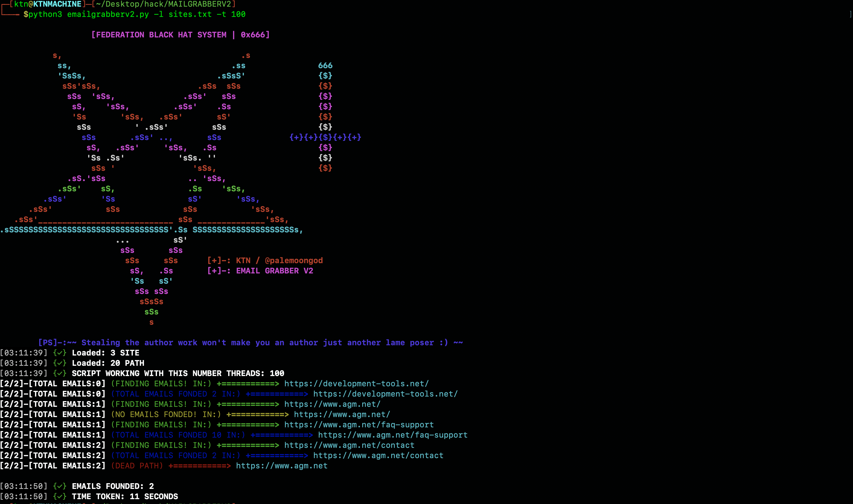Click the ~/Desktop/hack/MAILGRABBERV2 path in prompt
Image resolution: width=853 pixels, height=504 pixels.
164,4
